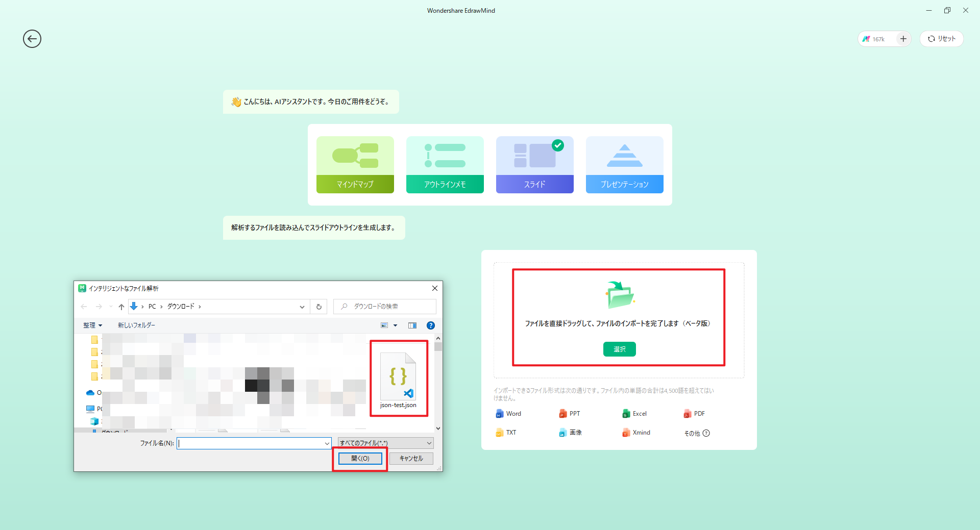Select the マインドマップ card

pos(355,165)
